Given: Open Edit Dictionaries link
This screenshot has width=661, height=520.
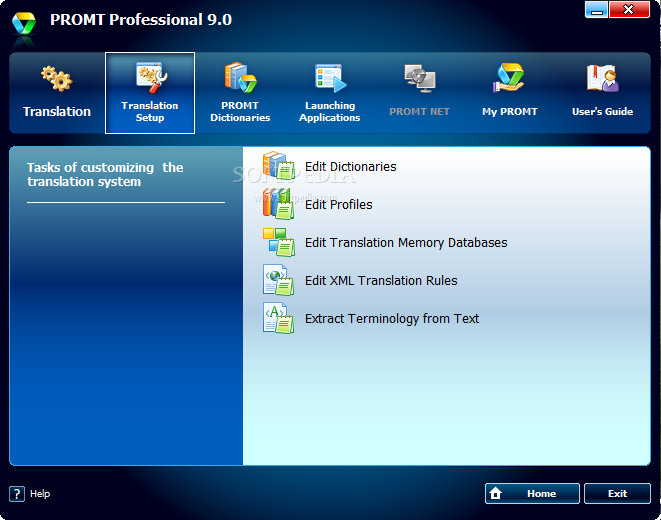Looking at the screenshot, I should coord(350,167).
